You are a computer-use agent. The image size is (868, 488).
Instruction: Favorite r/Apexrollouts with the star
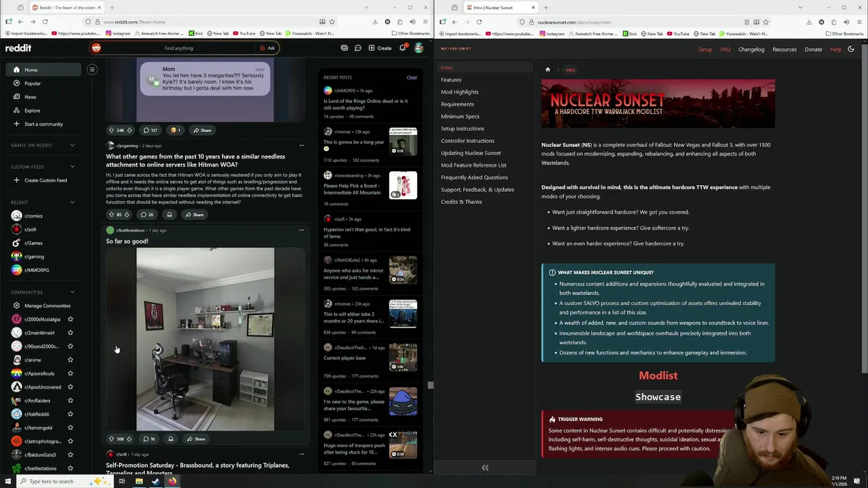click(x=71, y=373)
